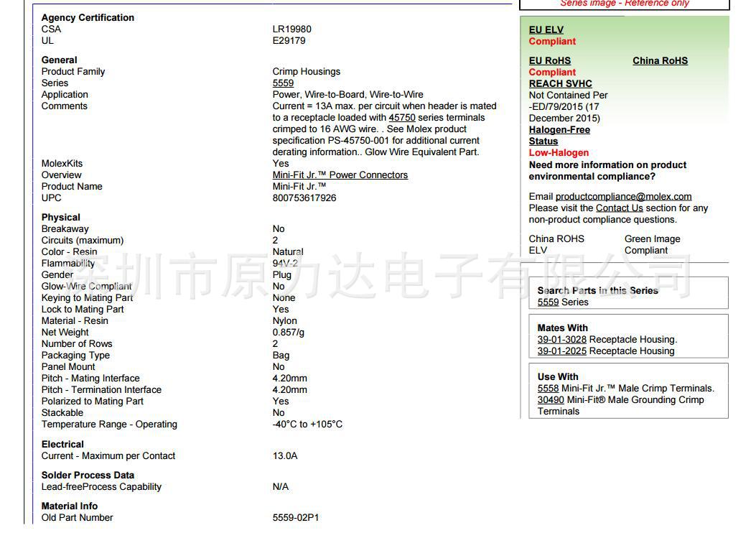Click the Solder Process Data heading
This screenshot has width=756, height=533.
pos(88,475)
